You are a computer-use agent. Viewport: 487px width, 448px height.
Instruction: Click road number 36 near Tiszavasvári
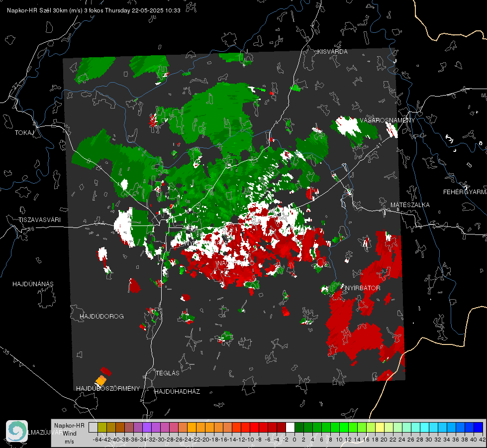point(31,229)
